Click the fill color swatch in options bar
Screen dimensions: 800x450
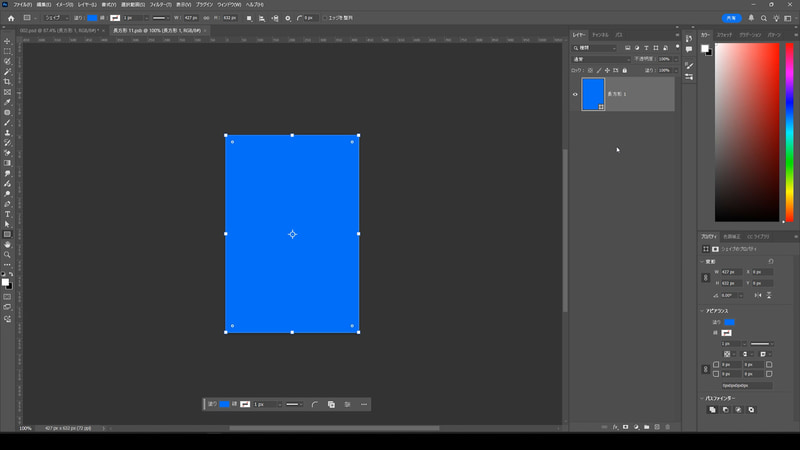(92, 18)
